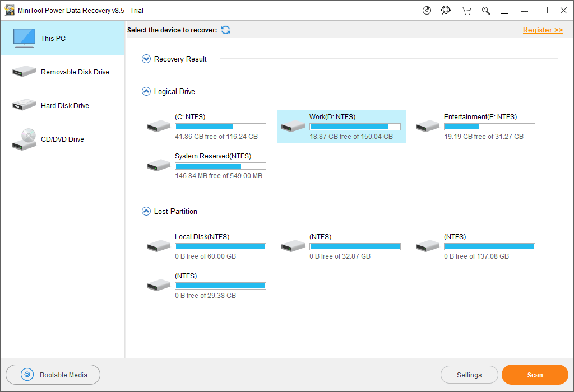Select the (C: NTFS) drive icon
574x392 pixels.
click(159, 126)
